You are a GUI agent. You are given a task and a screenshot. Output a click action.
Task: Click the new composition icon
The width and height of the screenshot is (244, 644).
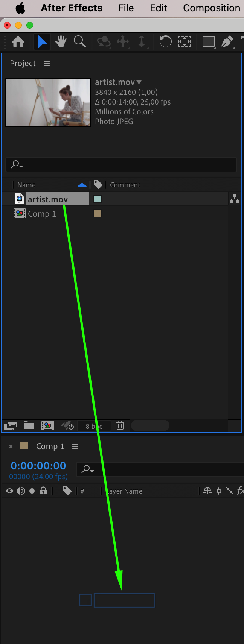48,426
